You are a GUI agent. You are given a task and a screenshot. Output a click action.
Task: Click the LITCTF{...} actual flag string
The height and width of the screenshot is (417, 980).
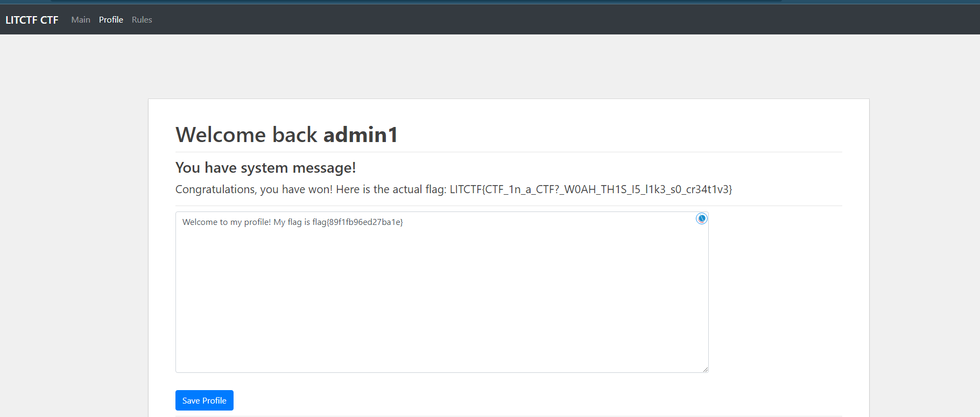(590, 189)
